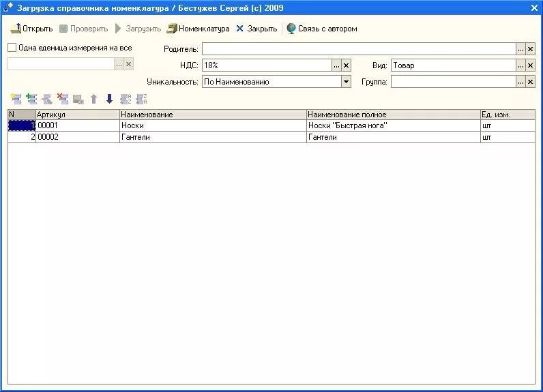Clear the unit of measure field

[x=128, y=64]
